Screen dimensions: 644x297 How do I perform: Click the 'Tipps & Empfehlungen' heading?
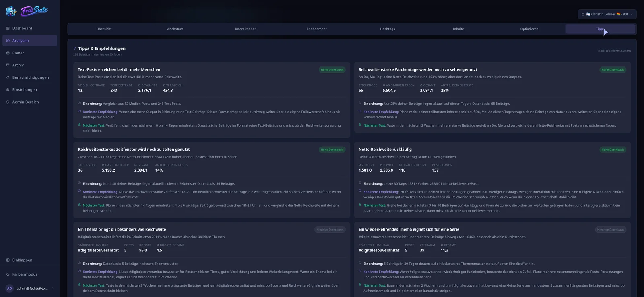click(x=102, y=48)
